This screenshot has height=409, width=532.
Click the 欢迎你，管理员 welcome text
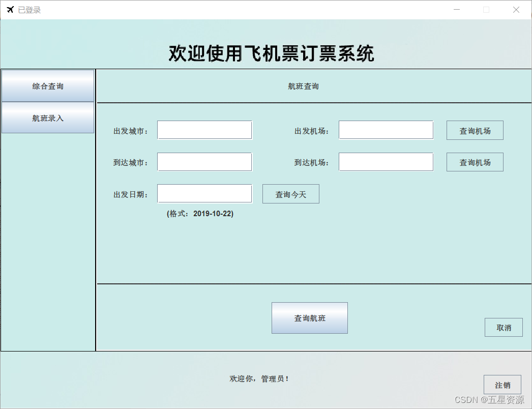point(259,378)
